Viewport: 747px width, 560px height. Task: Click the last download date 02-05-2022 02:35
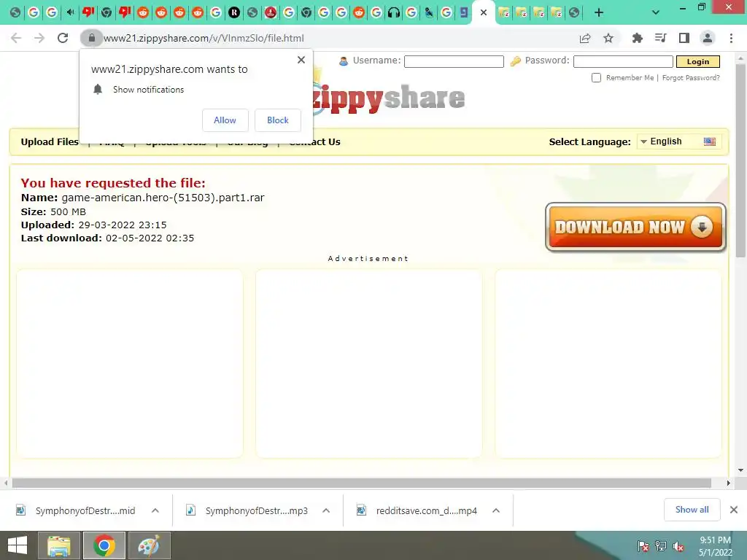pos(150,238)
